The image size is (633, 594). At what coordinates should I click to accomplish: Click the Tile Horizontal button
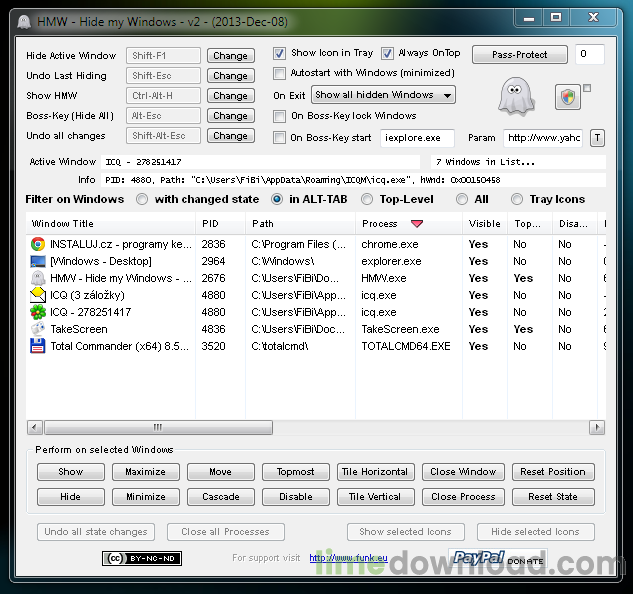[x=375, y=472]
